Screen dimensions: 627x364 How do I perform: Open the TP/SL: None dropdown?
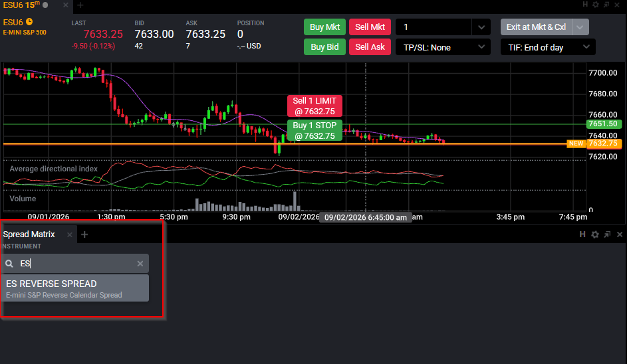coord(443,47)
